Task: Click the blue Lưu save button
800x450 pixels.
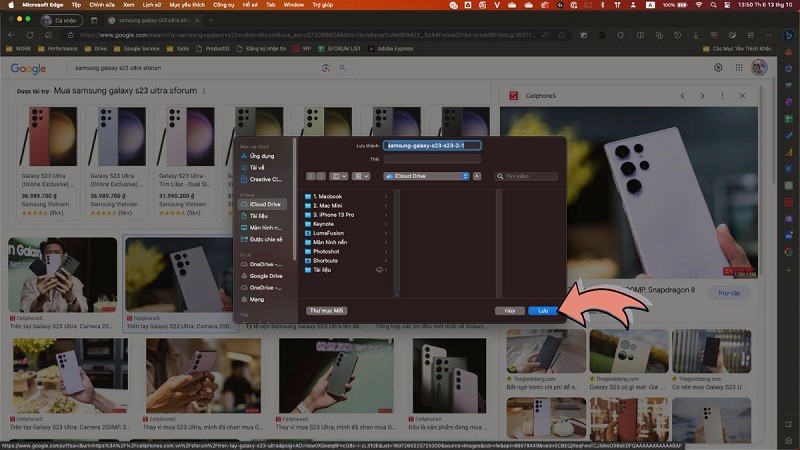Action: (543, 311)
